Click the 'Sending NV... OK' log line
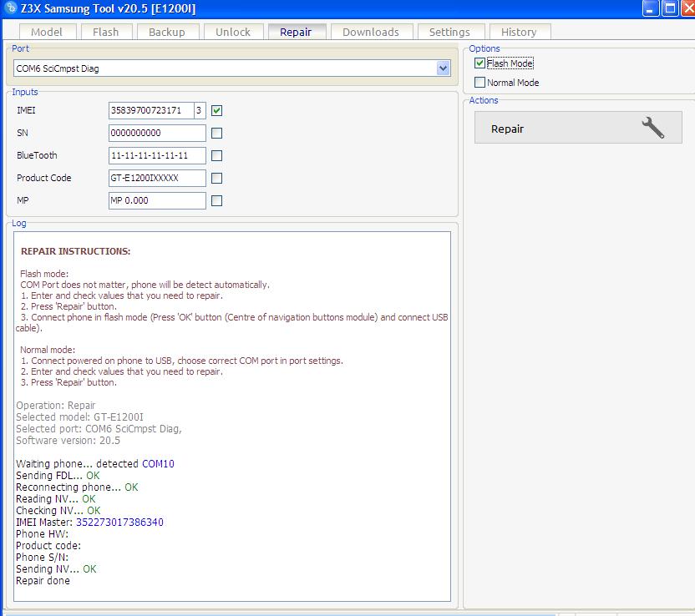 tap(56, 569)
